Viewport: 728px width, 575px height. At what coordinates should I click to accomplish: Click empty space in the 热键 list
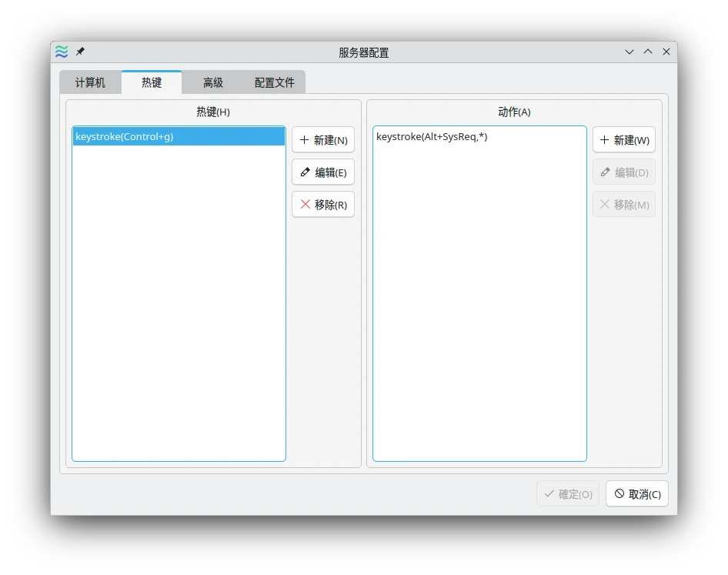tap(179, 308)
